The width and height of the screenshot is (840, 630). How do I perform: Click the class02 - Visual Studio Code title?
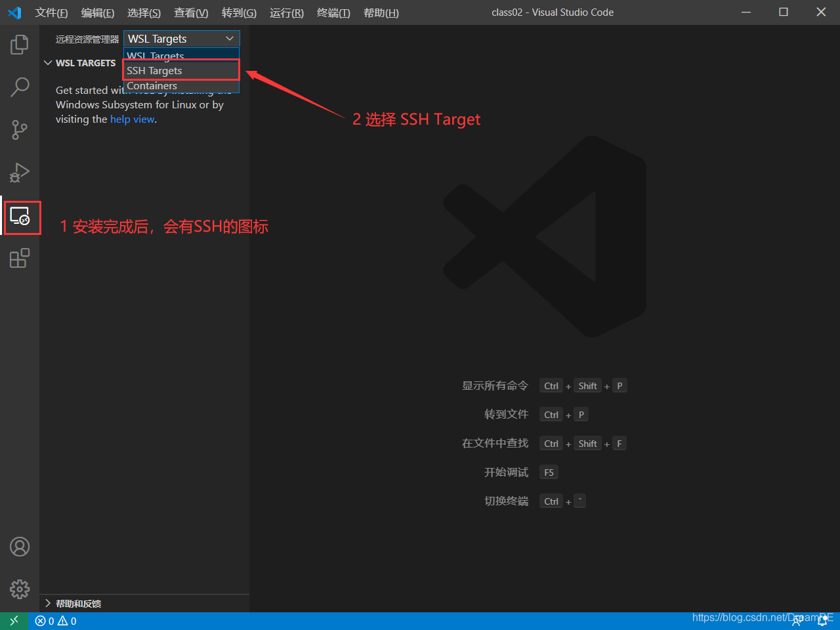553,12
